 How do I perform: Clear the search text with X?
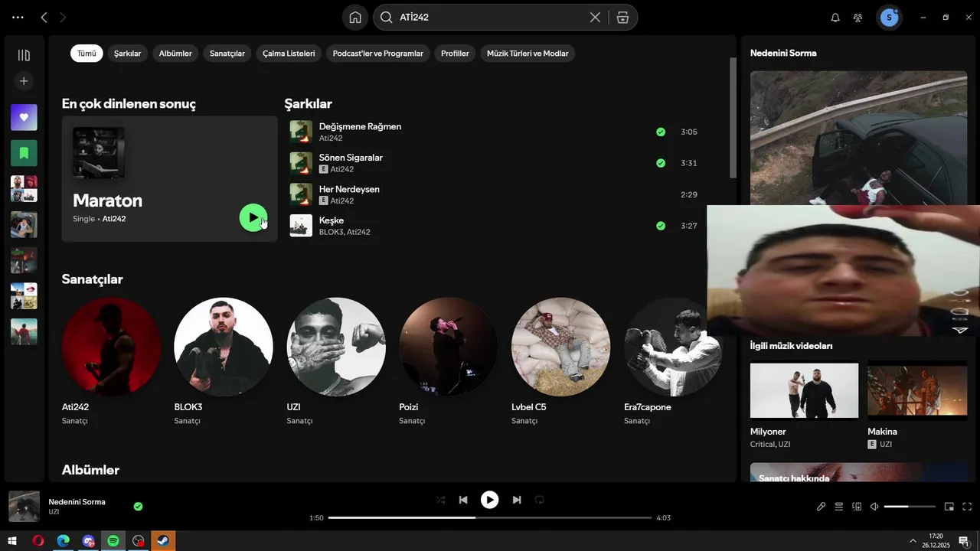point(595,18)
